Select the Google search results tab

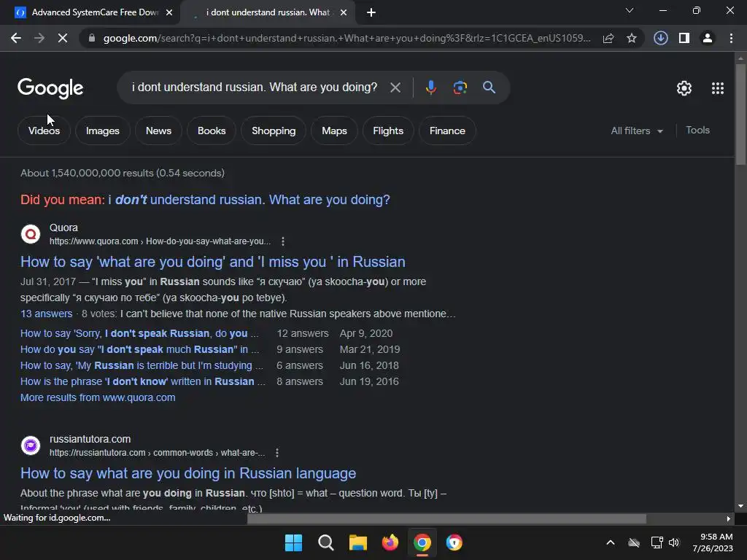point(267,12)
